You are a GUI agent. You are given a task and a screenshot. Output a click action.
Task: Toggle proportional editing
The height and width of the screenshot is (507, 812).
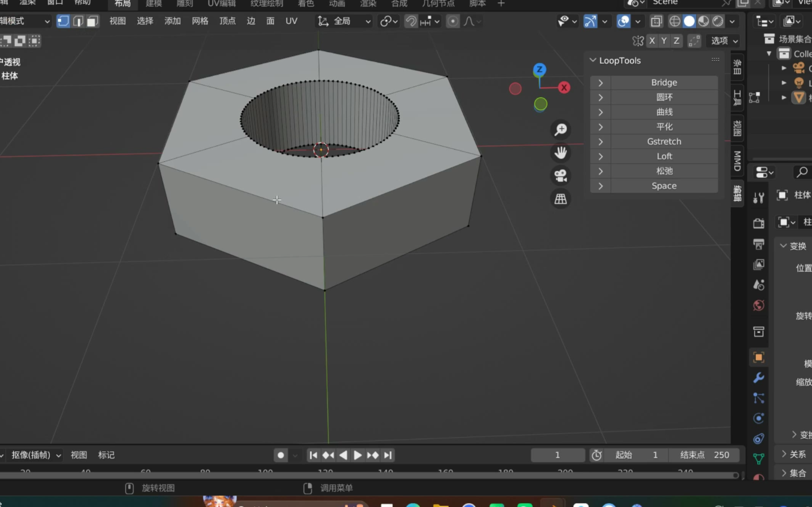pos(453,21)
